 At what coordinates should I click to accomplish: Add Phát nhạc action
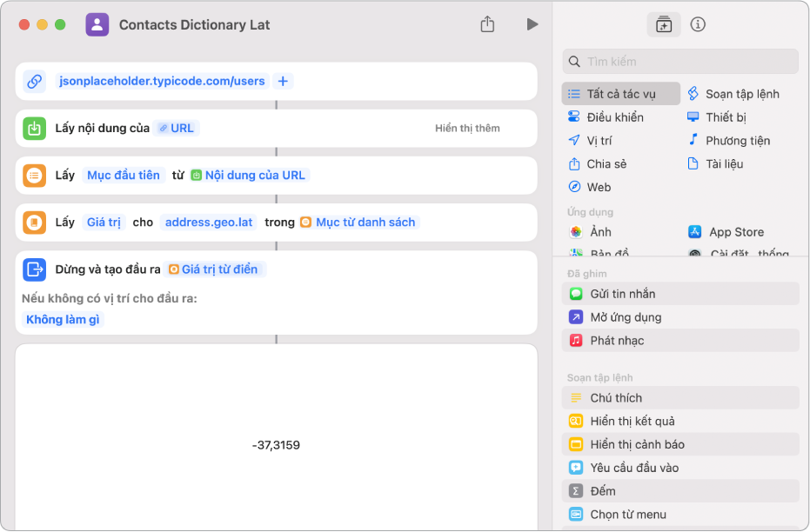click(x=680, y=341)
